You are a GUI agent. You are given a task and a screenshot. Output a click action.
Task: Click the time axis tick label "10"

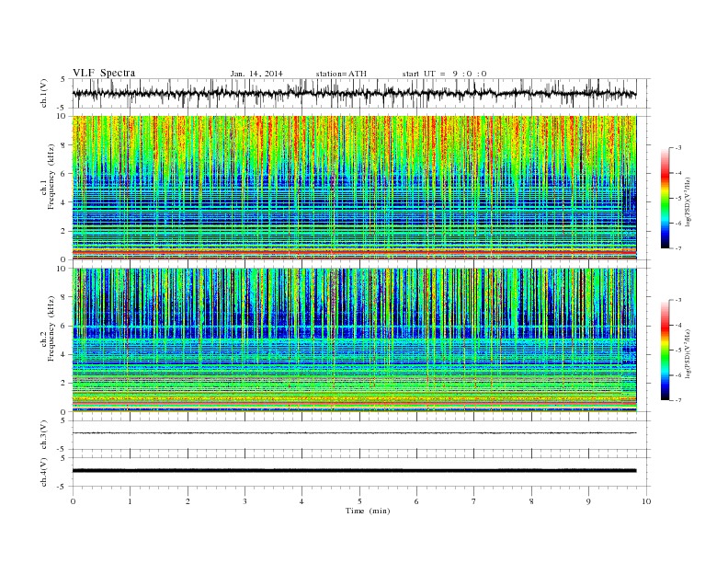click(x=646, y=501)
